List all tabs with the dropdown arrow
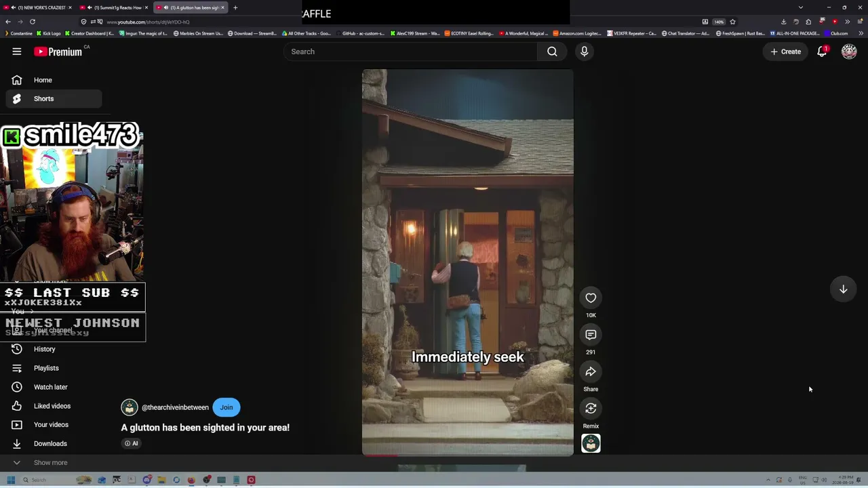This screenshot has height=488, width=868. click(x=800, y=7)
